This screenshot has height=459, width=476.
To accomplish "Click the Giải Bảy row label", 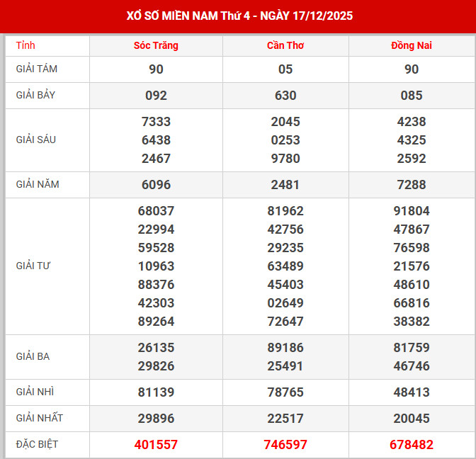I will pos(37,95).
